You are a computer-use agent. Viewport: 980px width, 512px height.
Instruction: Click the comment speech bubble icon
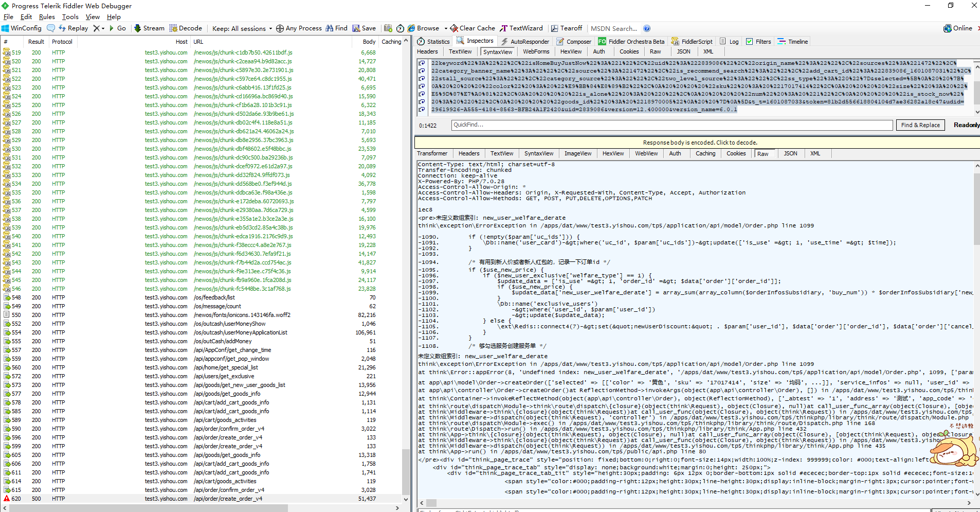coord(50,28)
